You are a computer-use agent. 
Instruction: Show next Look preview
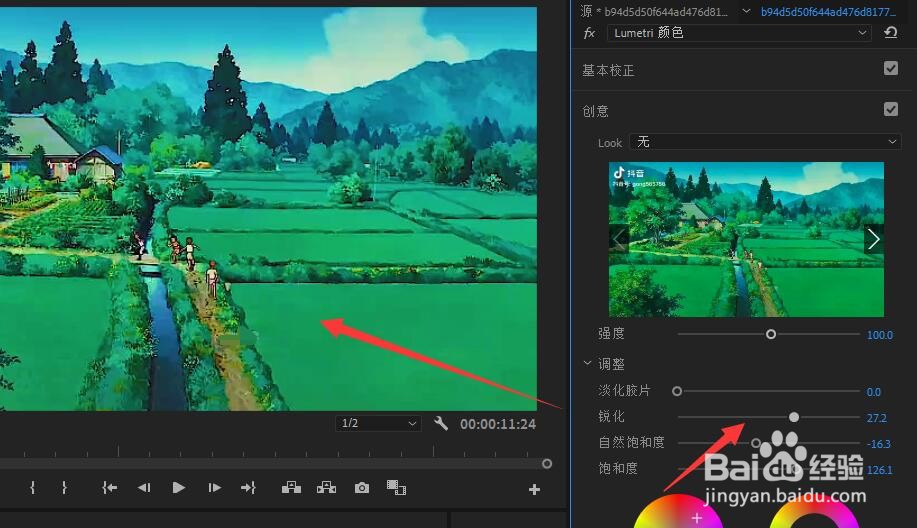pos(874,239)
